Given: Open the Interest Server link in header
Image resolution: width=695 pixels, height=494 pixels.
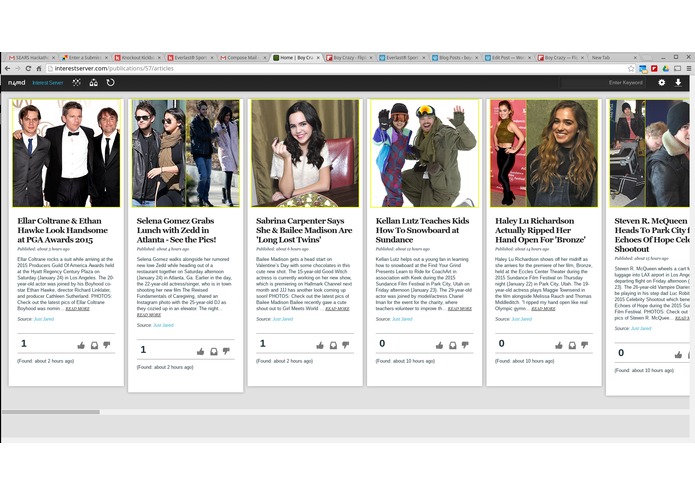Looking at the screenshot, I should (x=47, y=83).
